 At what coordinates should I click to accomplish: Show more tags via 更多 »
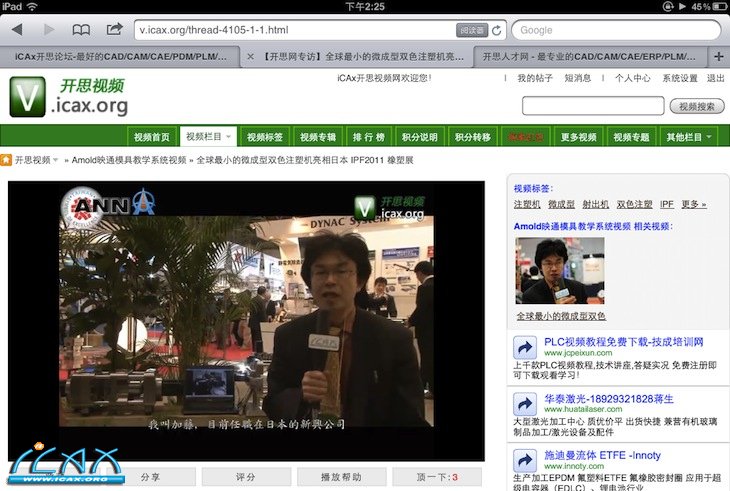[x=694, y=204]
